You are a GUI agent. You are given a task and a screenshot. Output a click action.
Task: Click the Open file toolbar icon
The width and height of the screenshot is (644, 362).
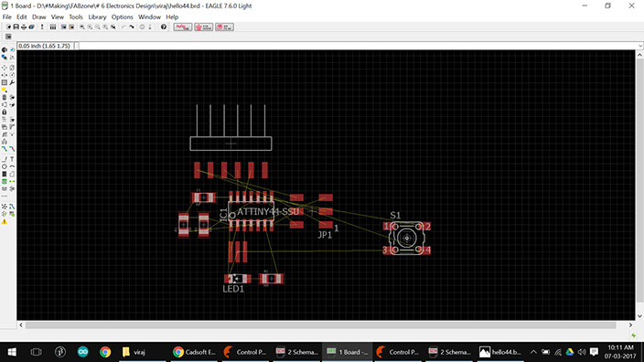[8, 27]
